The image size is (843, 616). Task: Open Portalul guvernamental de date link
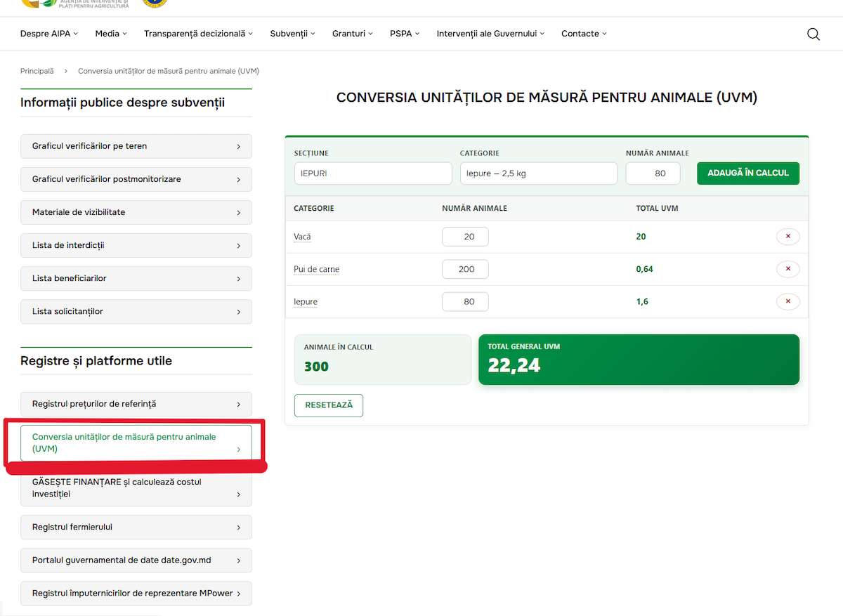(136, 560)
